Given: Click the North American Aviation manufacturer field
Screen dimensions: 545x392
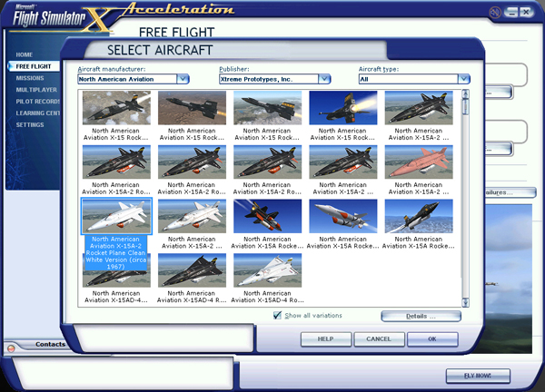Looking at the screenshot, I should pyautogui.click(x=127, y=79).
